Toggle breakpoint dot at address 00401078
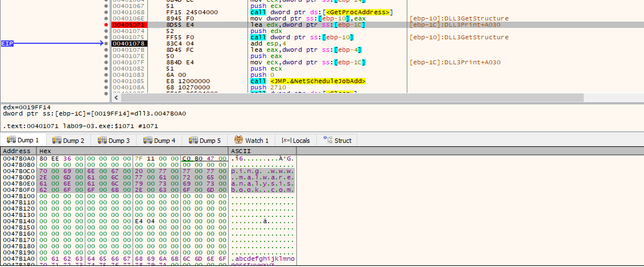This screenshot has width=644, height=267. [107, 43]
